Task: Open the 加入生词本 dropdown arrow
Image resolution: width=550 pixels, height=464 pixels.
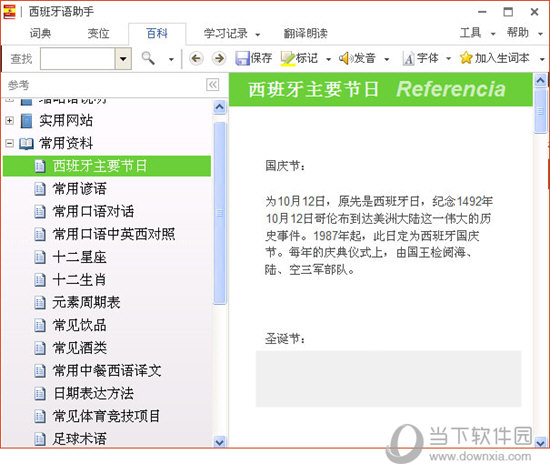Action: (542, 59)
